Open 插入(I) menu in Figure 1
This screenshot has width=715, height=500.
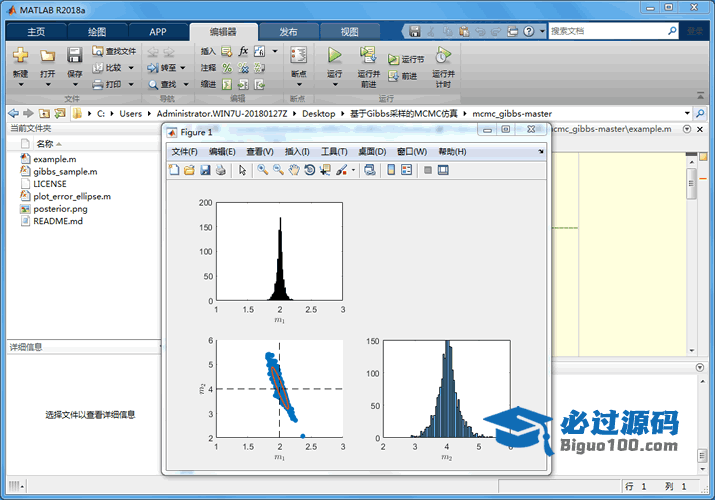click(297, 152)
